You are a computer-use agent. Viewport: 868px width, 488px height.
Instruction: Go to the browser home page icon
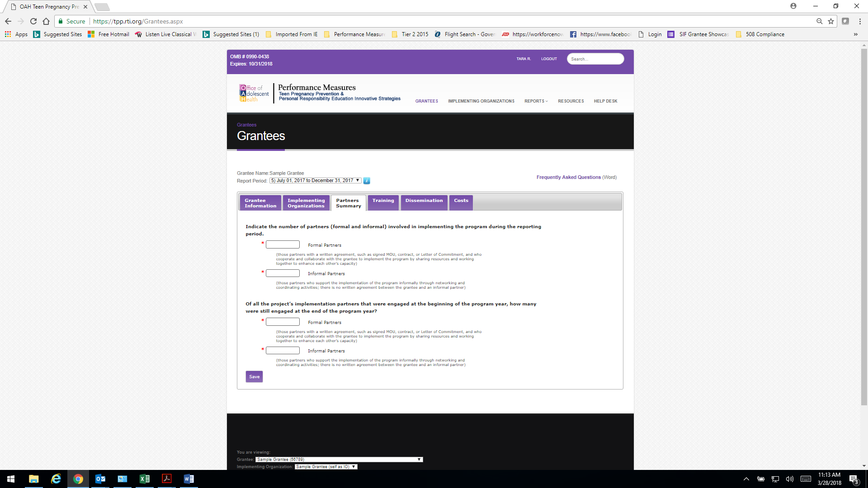[x=46, y=21]
